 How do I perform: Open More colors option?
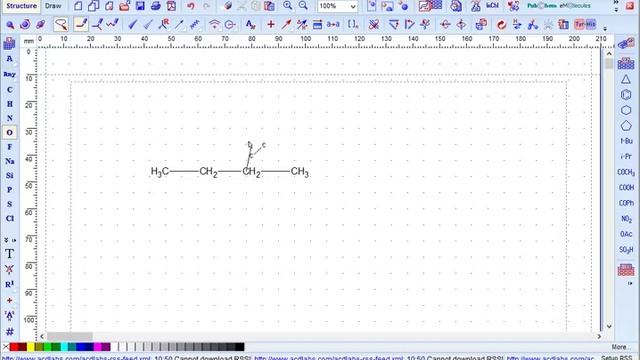pyautogui.click(x=620, y=347)
